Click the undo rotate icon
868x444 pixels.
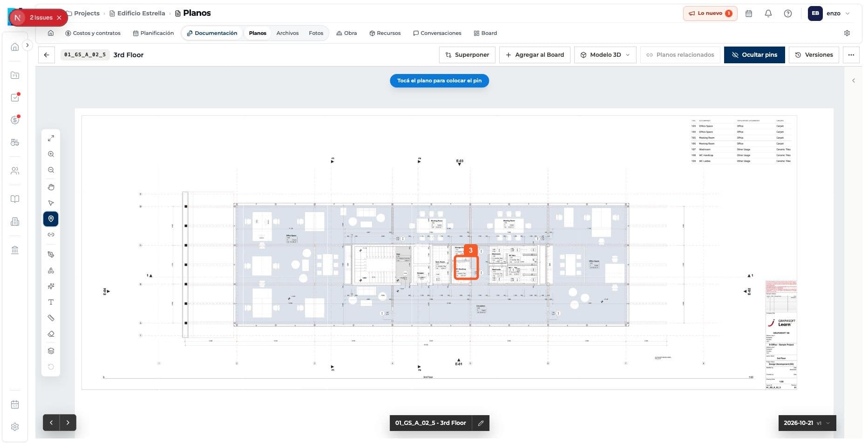click(x=51, y=367)
